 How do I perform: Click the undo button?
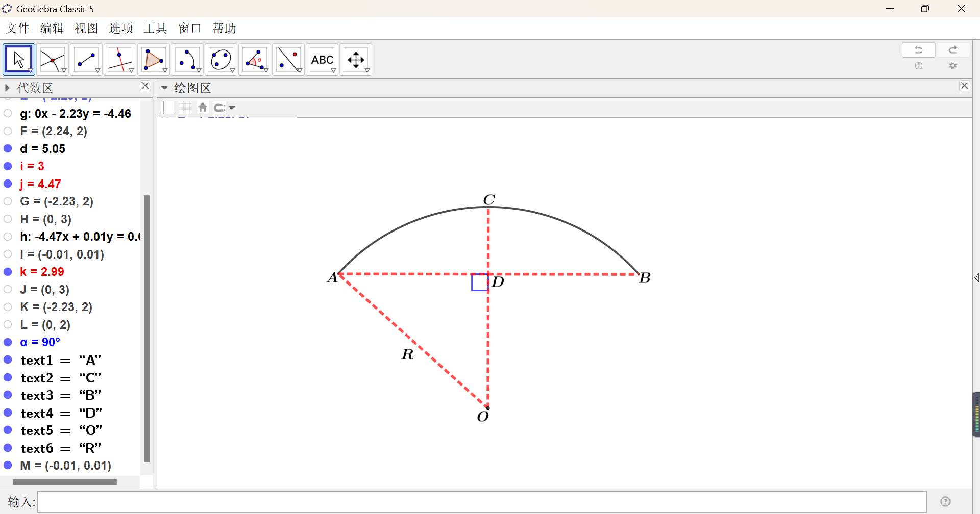(918, 50)
